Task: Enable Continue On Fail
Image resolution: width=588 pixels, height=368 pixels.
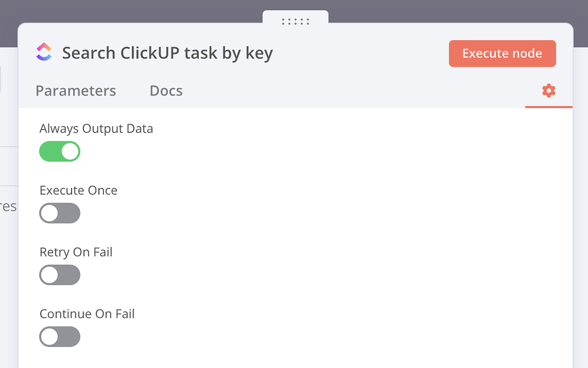Action: pyautogui.click(x=60, y=337)
